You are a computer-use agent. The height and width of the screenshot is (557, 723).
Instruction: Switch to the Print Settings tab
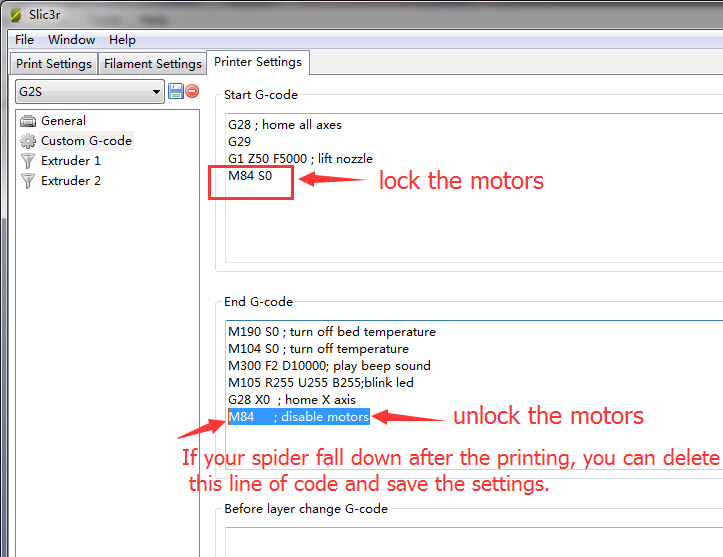55,63
